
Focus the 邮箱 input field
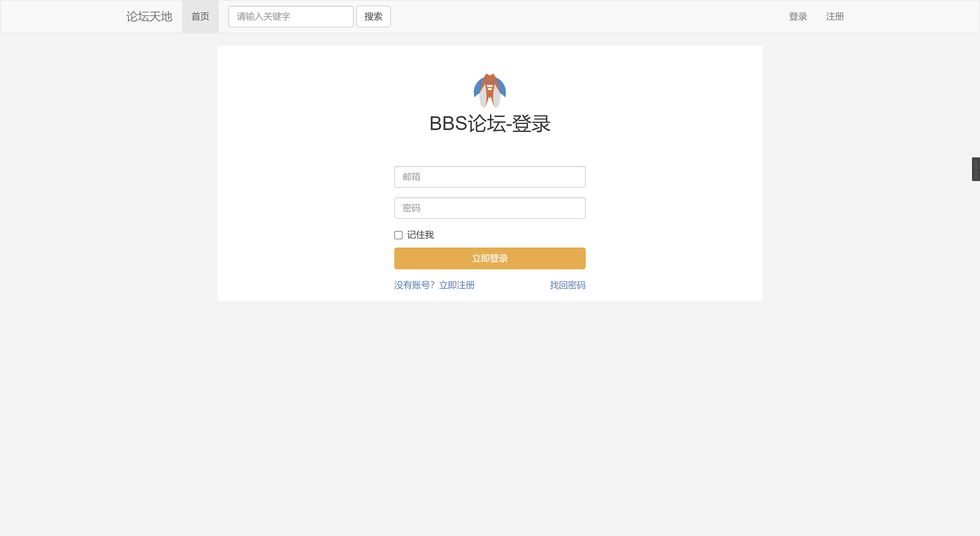point(490,177)
